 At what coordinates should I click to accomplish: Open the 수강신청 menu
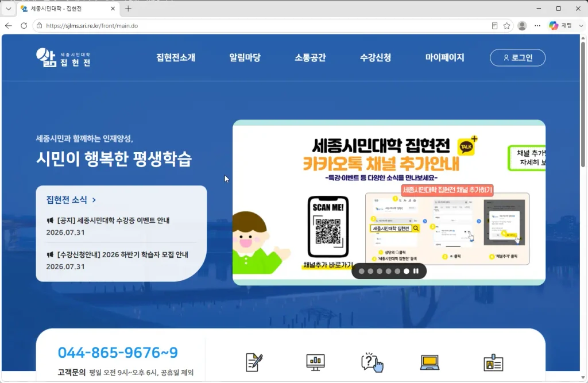pos(376,57)
